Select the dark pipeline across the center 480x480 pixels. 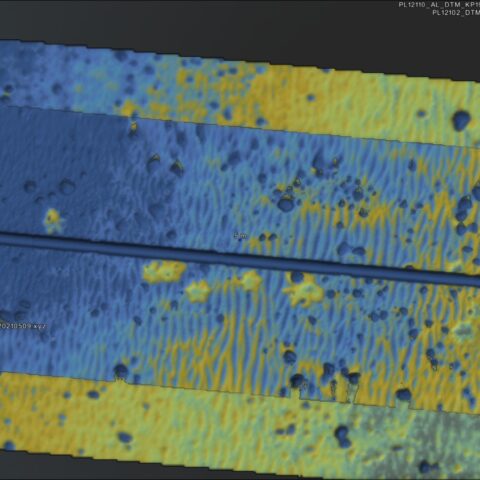(240, 257)
